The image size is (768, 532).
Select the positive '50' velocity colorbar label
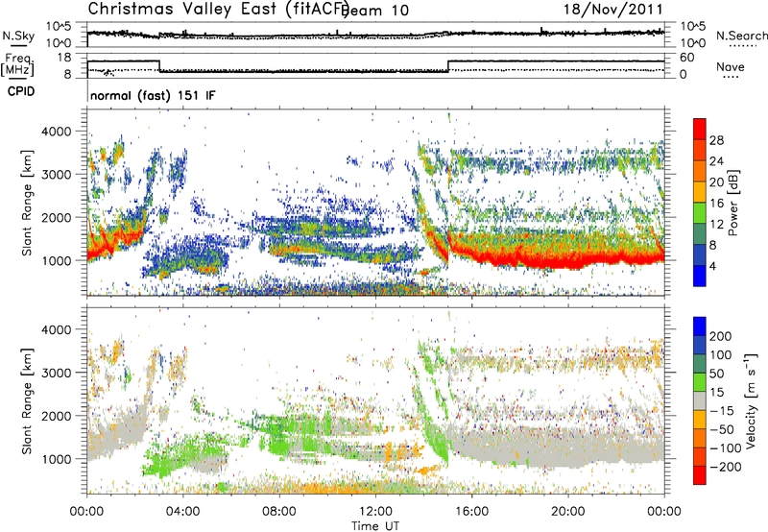pyautogui.click(x=716, y=374)
